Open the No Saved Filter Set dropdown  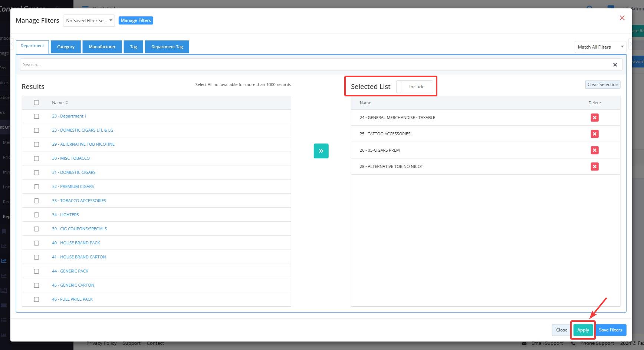[x=89, y=21]
